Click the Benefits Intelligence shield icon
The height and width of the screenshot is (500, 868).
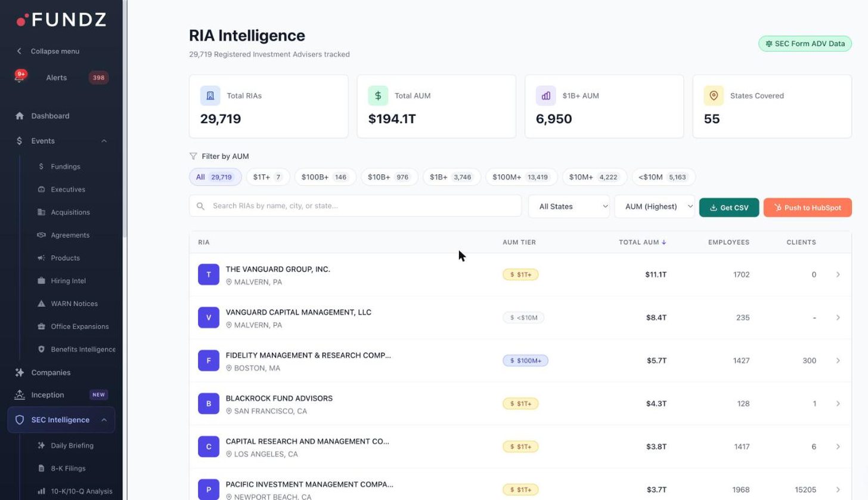point(41,349)
